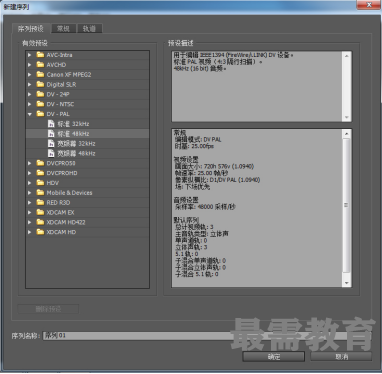Click the scroll-down arrow in the top preset description box
382x374 pixels.
(347, 117)
